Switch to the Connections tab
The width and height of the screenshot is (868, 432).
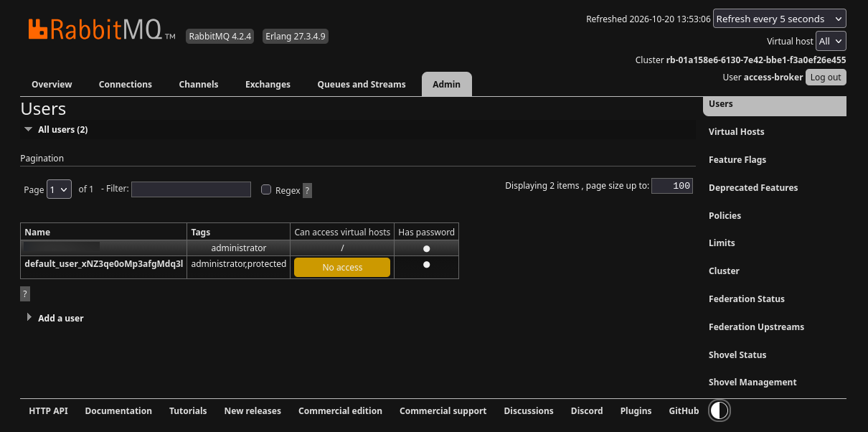(126, 84)
